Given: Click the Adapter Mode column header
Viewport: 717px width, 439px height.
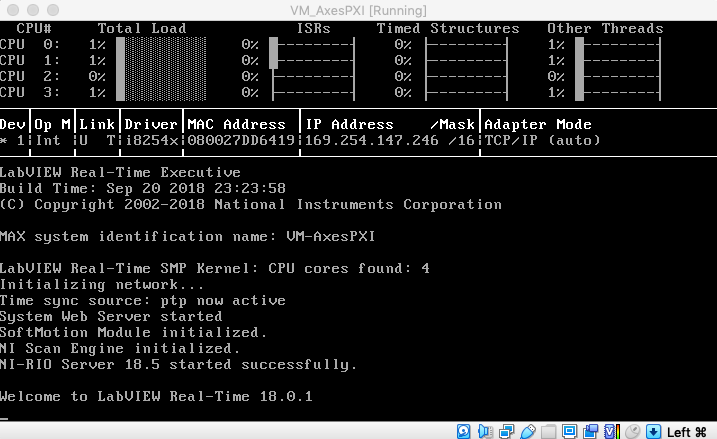Looking at the screenshot, I should [x=538, y=124].
